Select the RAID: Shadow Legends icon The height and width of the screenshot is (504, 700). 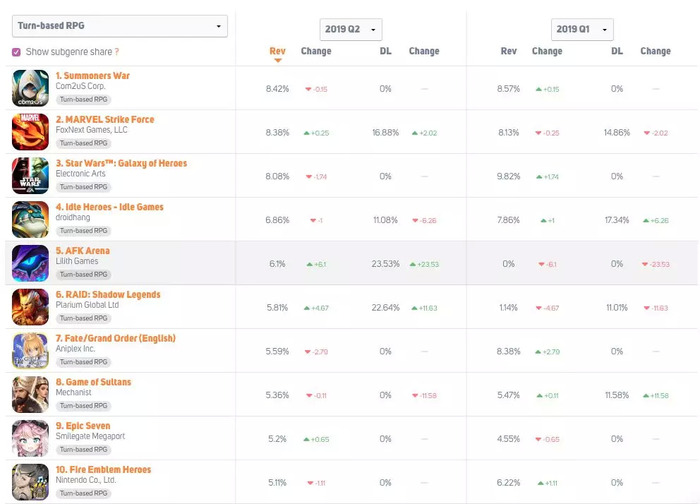pos(30,307)
